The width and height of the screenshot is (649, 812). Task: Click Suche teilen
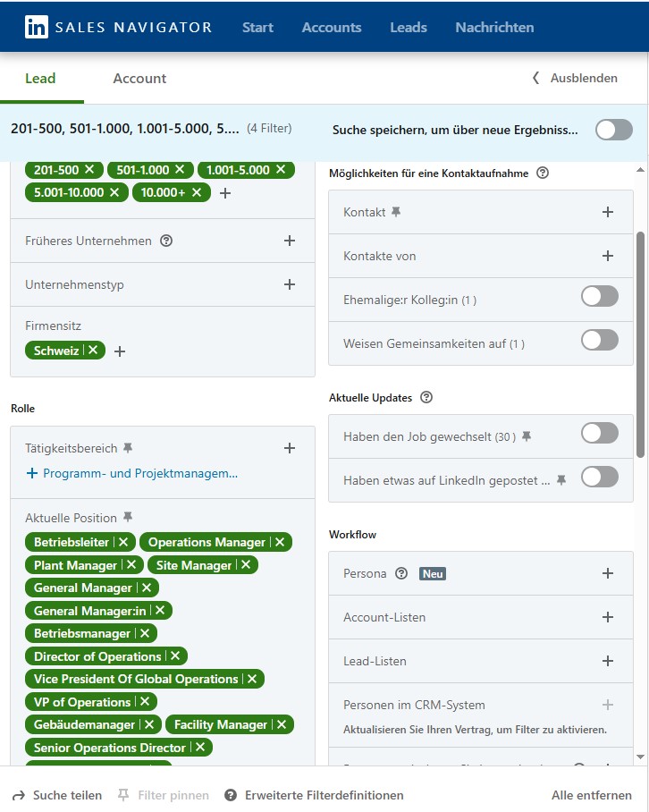tap(57, 795)
